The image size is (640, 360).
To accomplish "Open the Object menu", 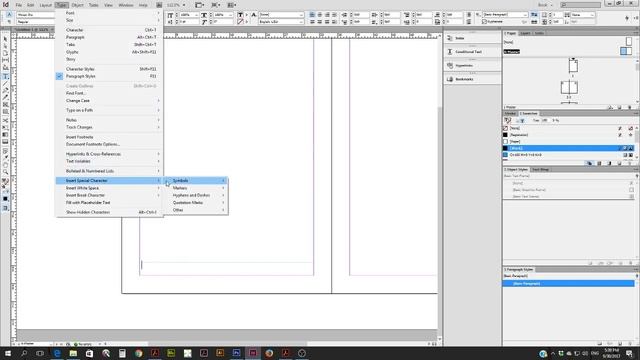I will point(77,5).
